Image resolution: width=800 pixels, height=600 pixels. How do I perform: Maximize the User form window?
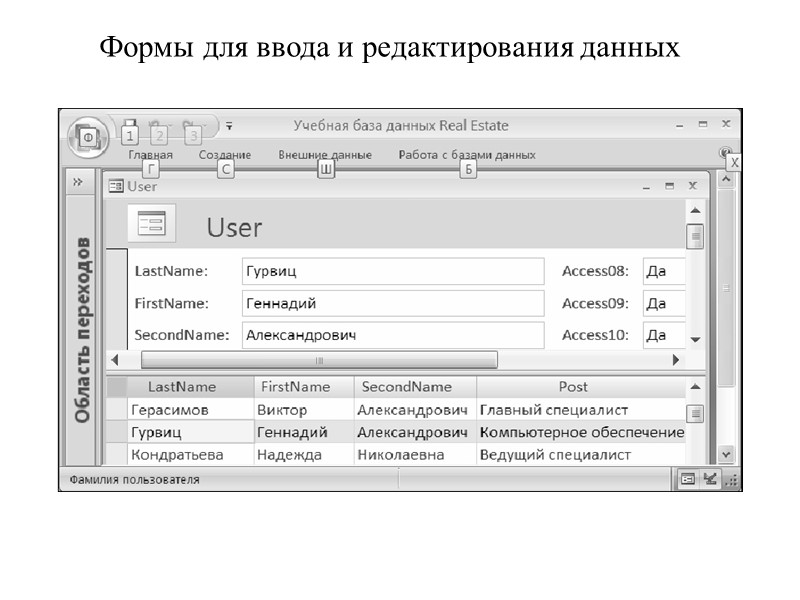click(x=669, y=186)
